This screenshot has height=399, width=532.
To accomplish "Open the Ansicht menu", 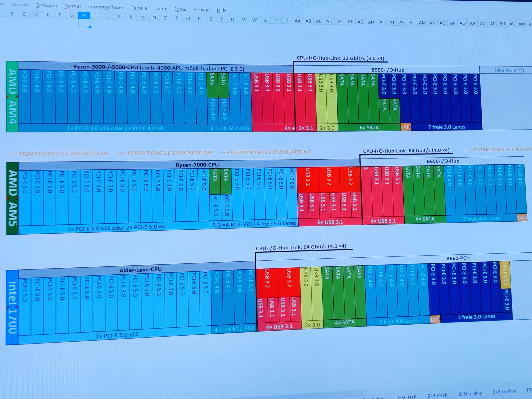I will tap(20, 5).
